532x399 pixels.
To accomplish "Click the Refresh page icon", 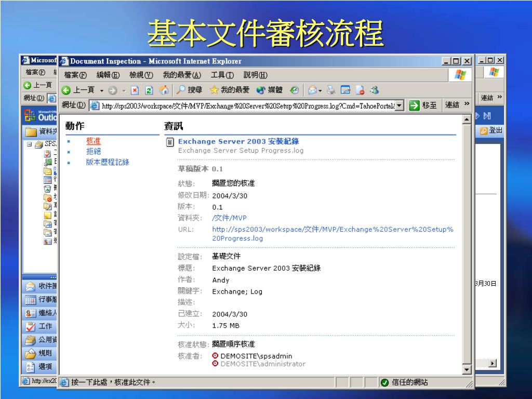I will coord(149,90).
